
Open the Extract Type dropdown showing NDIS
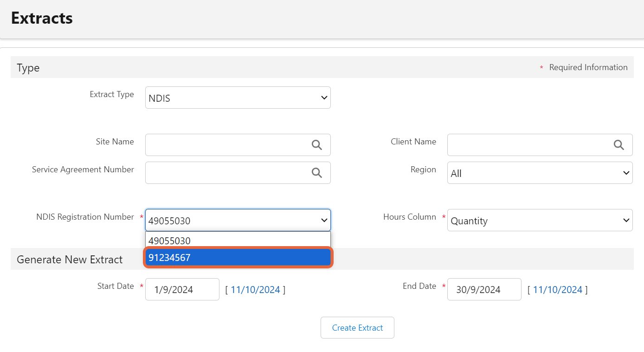tap(238, 98)
